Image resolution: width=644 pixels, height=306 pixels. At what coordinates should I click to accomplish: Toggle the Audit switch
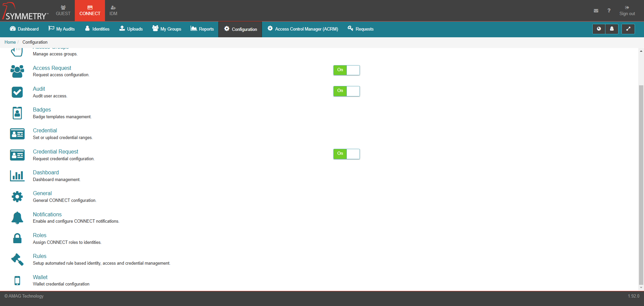coord(346,91)
